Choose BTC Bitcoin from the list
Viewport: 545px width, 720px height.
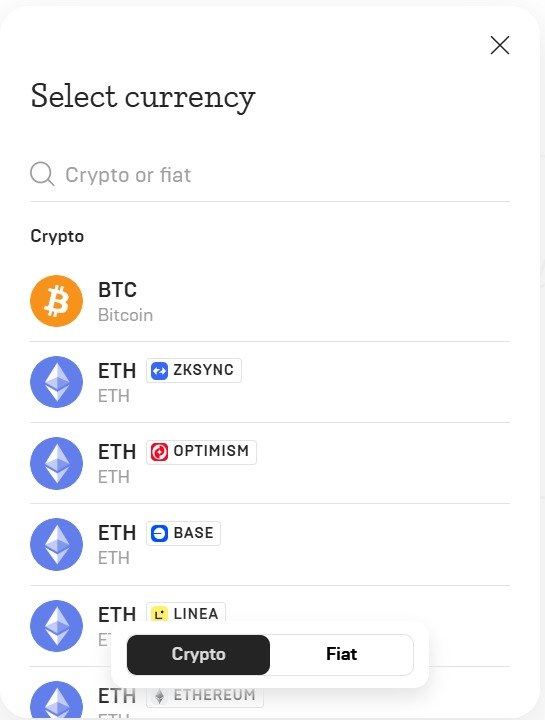pos(270,301)
